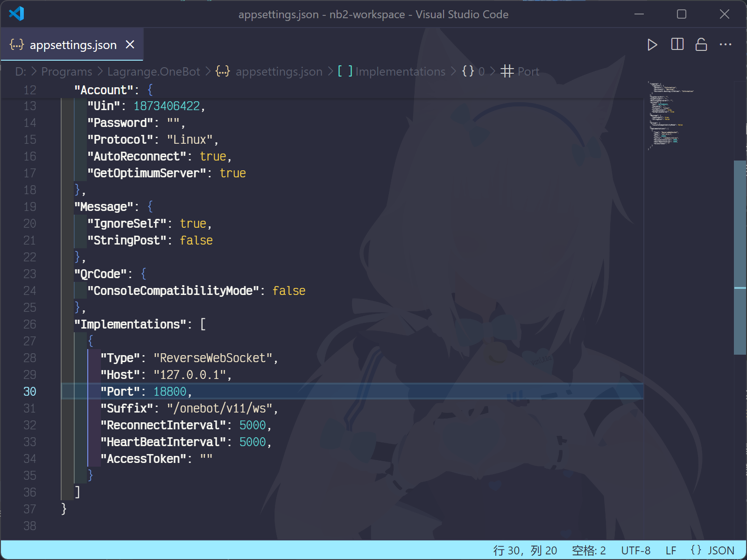Split the editor with the split icon
The image size is (747, 560).
[677, 44]
